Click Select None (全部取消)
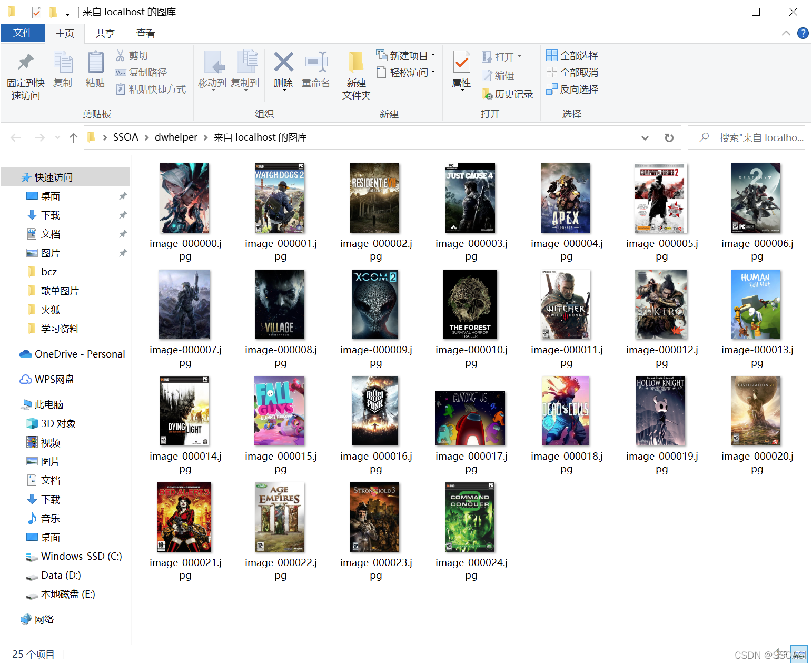The height and width of the screenshot is (664, 812). coord(572,72)
